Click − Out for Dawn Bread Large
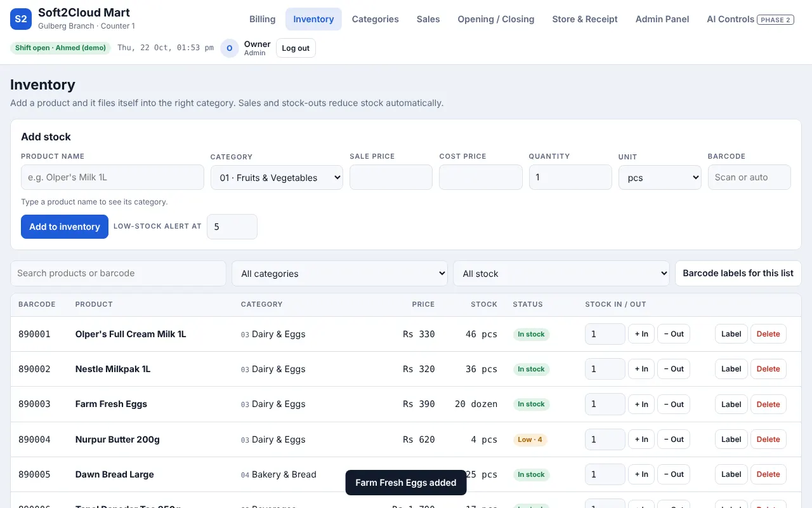Viewport: 812px width, 508px height. pyautogui.click(x=674, y=474)
